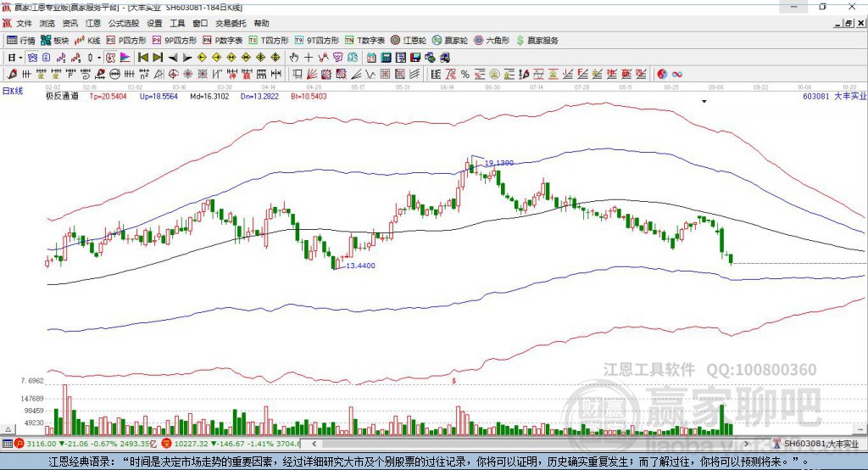This screenshot has height=470, width=868.
Task: Click the 19.1300 high price marker
Action: click(x=498, y=163)
